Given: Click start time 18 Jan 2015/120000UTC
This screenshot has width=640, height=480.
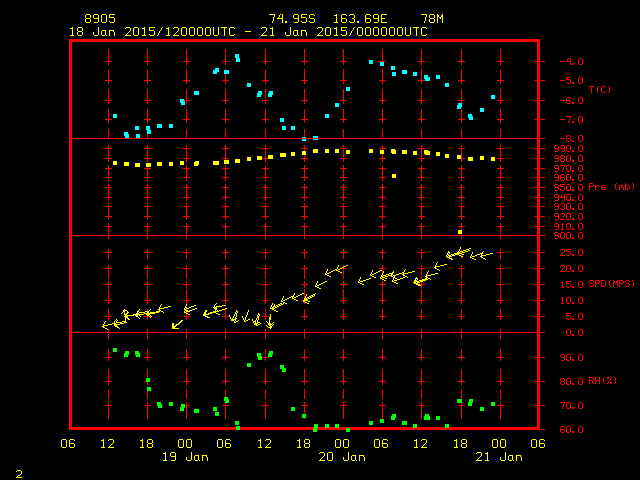Looking at the screenshot, I should [x=152, y=32].
